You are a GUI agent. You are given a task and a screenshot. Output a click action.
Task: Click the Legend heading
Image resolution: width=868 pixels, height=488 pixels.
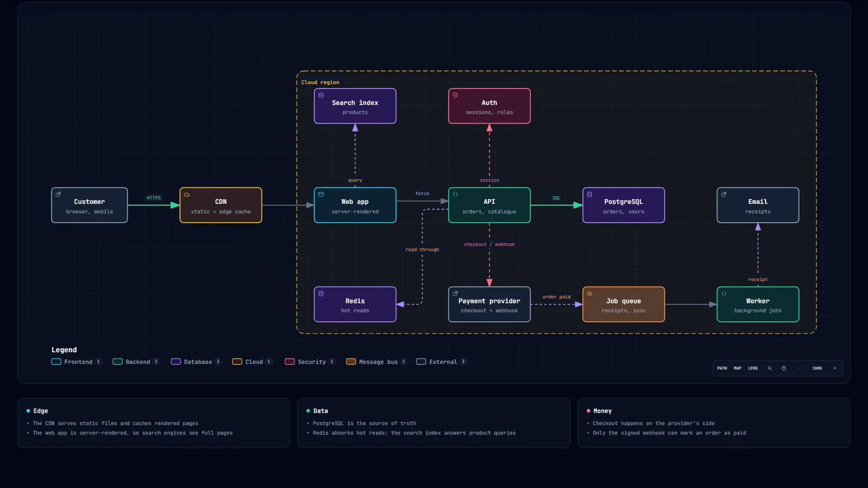pyautogui.click(x=64, y=350)
